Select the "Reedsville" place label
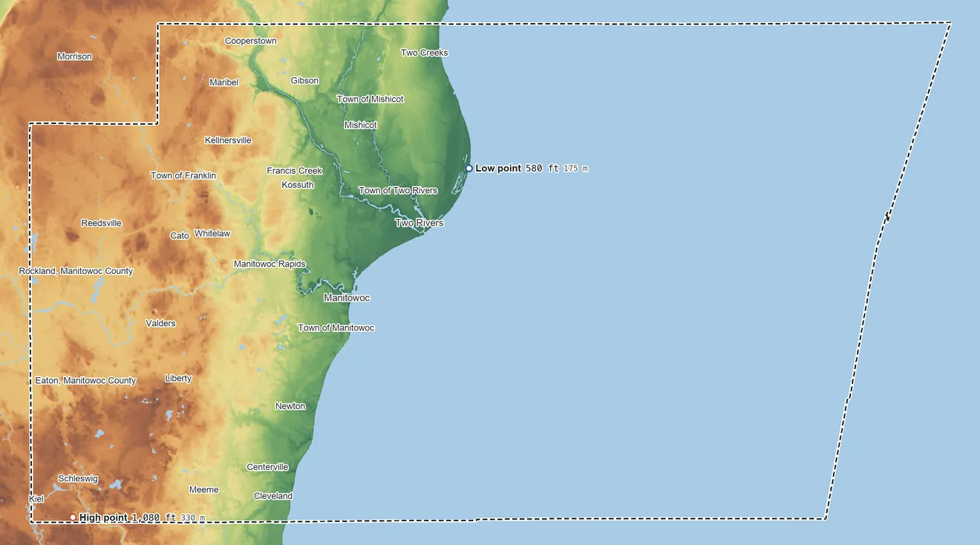Image resolution: width=980 pixels, height=545 pixels. (x=101, y=223)
